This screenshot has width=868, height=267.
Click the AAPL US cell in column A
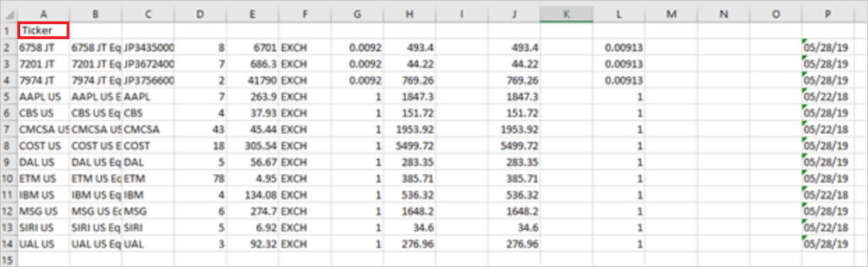[x=44, y=96]
